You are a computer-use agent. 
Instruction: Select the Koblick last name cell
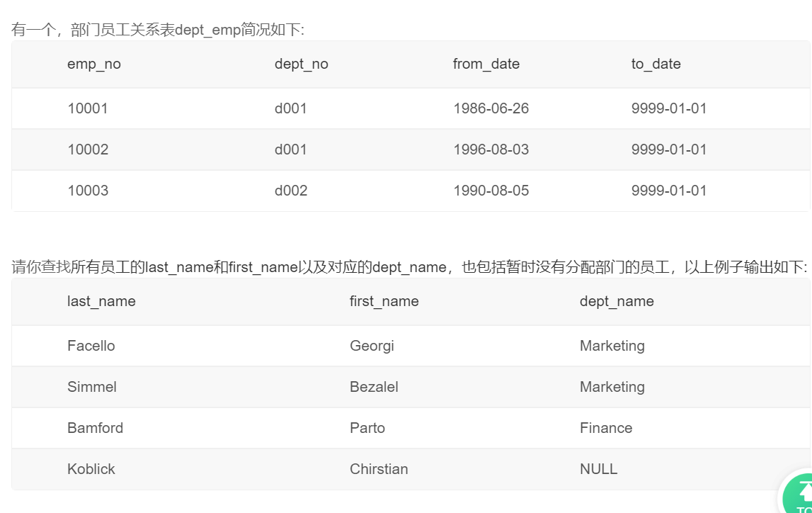pos(91,469)
